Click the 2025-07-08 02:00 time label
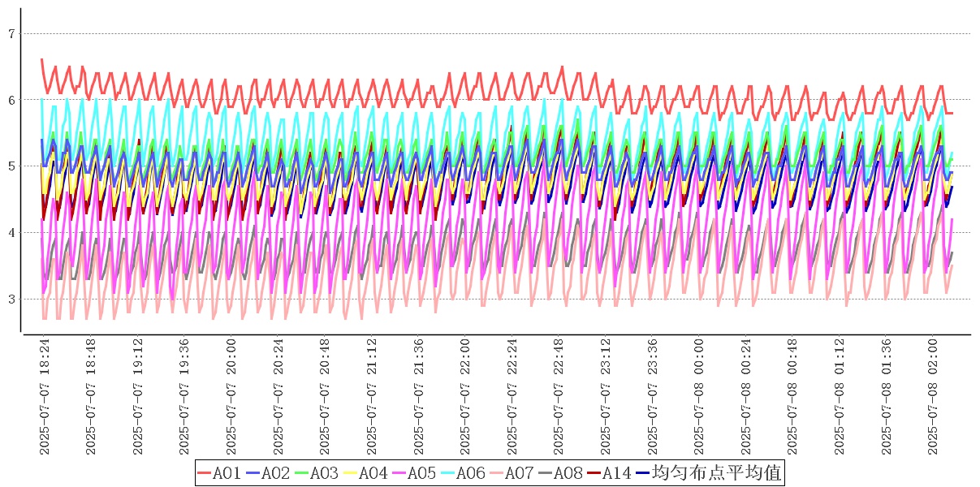Screen dimensions: 980x487 (x=933, y=397)
